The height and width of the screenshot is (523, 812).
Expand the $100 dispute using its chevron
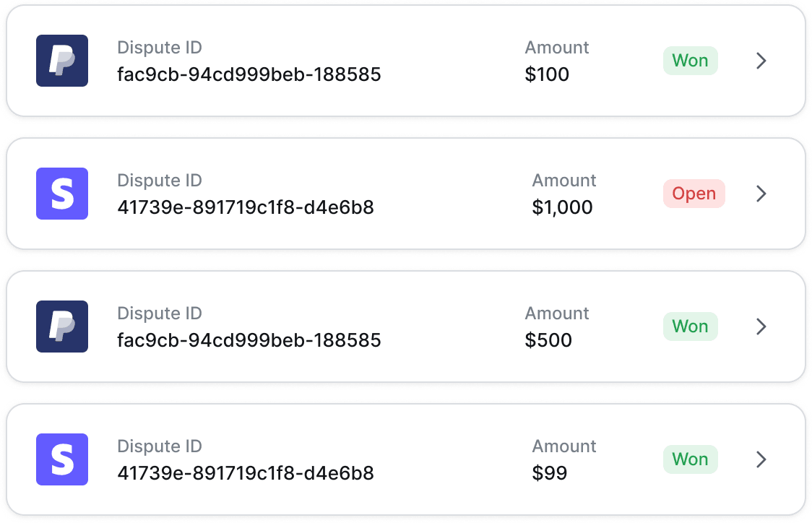(761, 61)
